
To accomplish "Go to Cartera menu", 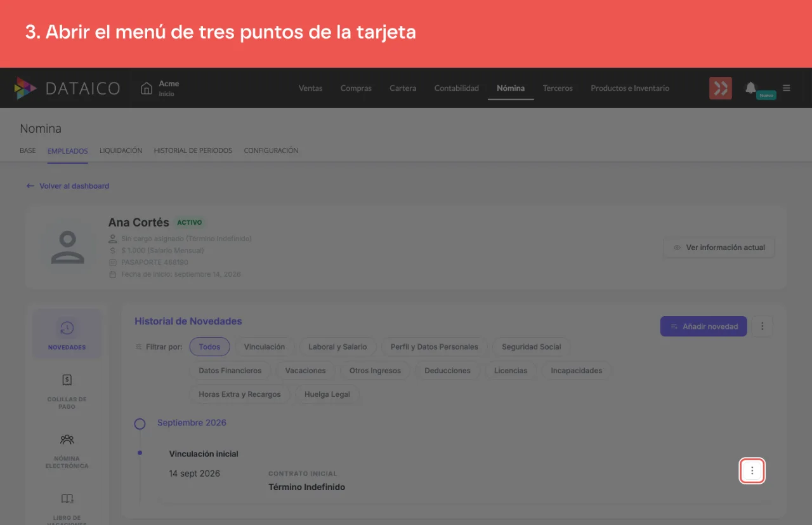I will point(403,88).
